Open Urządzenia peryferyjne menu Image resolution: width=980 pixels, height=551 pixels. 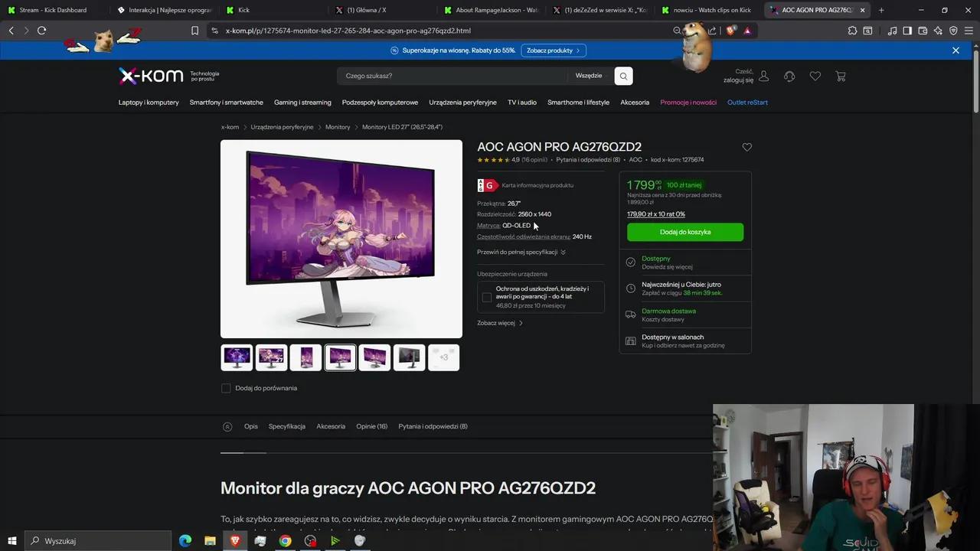(462, 103)
